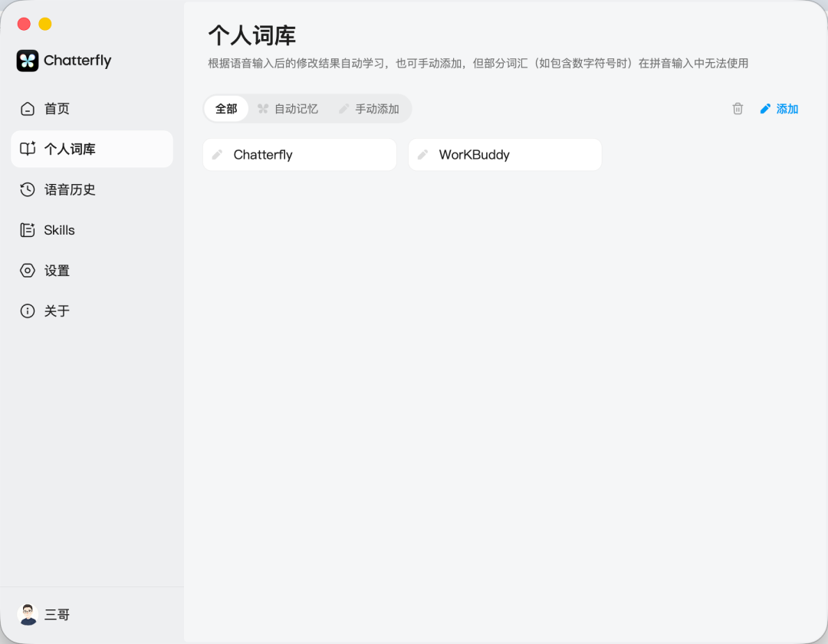Click the blue pencil icon beside 添加
This screenshot has width=828, height=644.
(765, 109)
